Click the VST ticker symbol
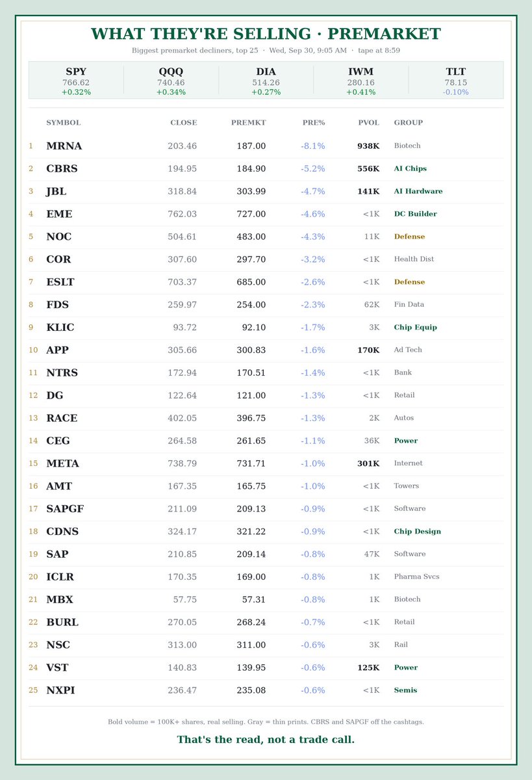 point(57,668)
